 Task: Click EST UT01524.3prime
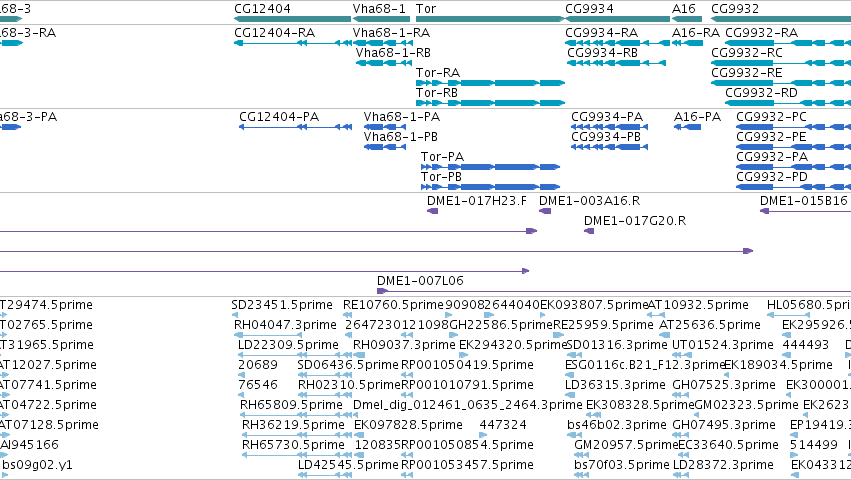(723, 345)
